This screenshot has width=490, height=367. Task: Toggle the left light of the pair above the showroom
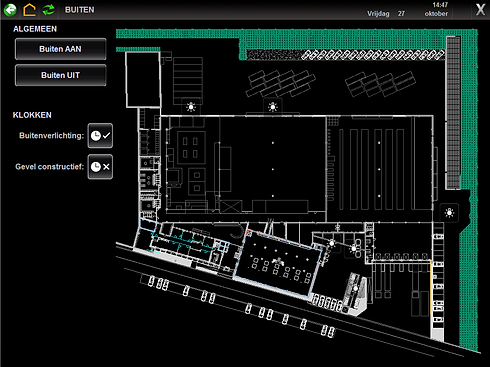click(x=332, y=243)
